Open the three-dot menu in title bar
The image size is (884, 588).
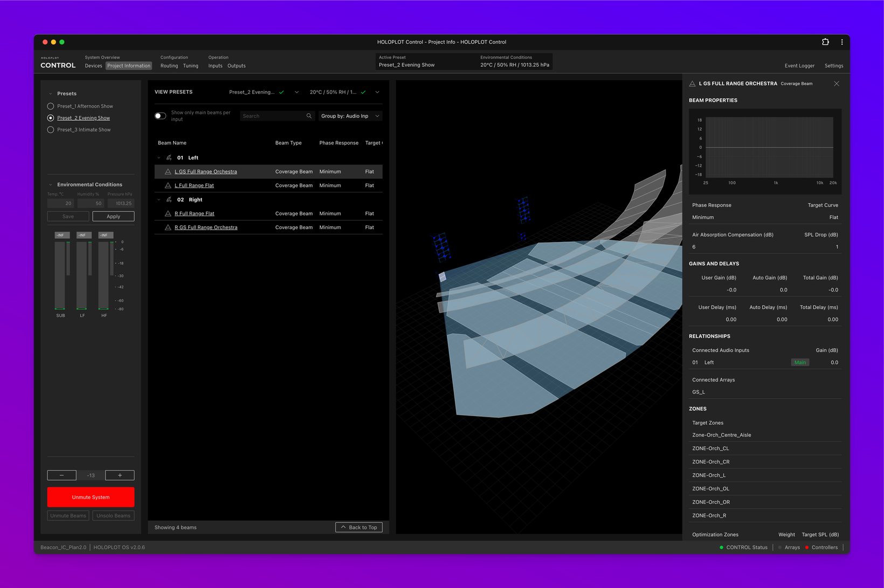[842, 41]
